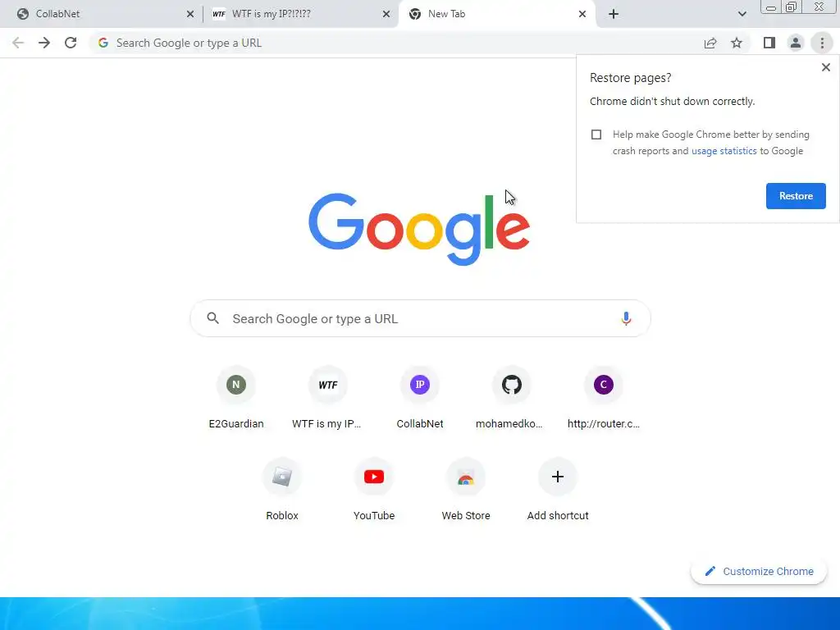Open the side panel icon
This screenshot has height=630, width=840.
(769, 43)
